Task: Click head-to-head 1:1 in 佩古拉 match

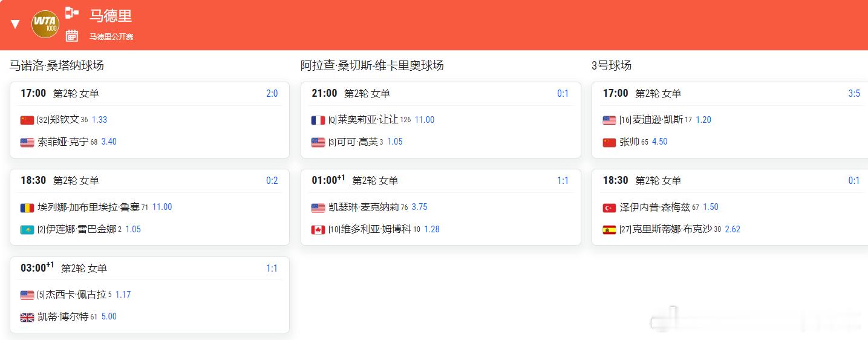Action: click(x=272, y=269)
